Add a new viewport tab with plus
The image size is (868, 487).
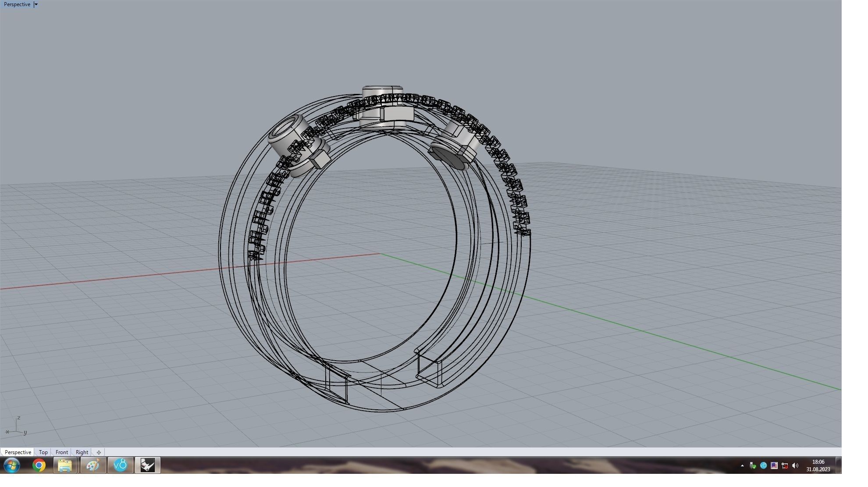point(99,452)
